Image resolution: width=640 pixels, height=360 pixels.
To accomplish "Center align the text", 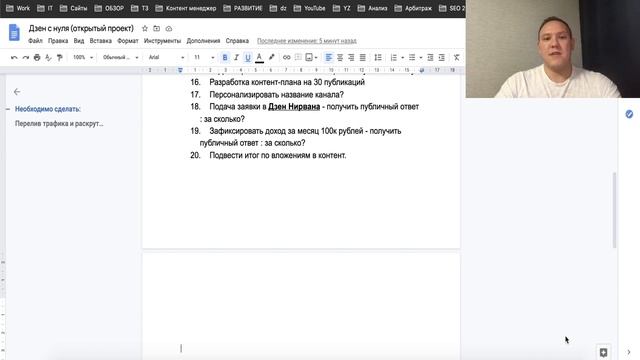I will (340, 58).
